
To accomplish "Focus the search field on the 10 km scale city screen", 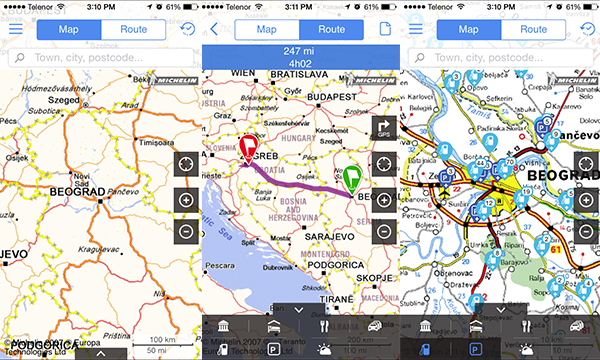I will tap(501, 58).
